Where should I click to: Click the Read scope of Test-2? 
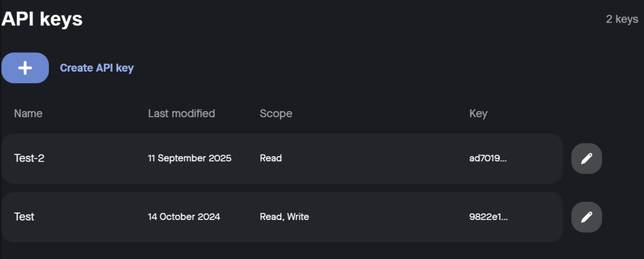click(x=270, y=158)
